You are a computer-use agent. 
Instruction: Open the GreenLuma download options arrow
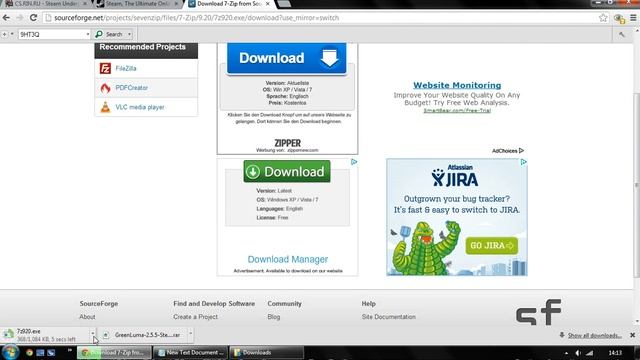190,334
